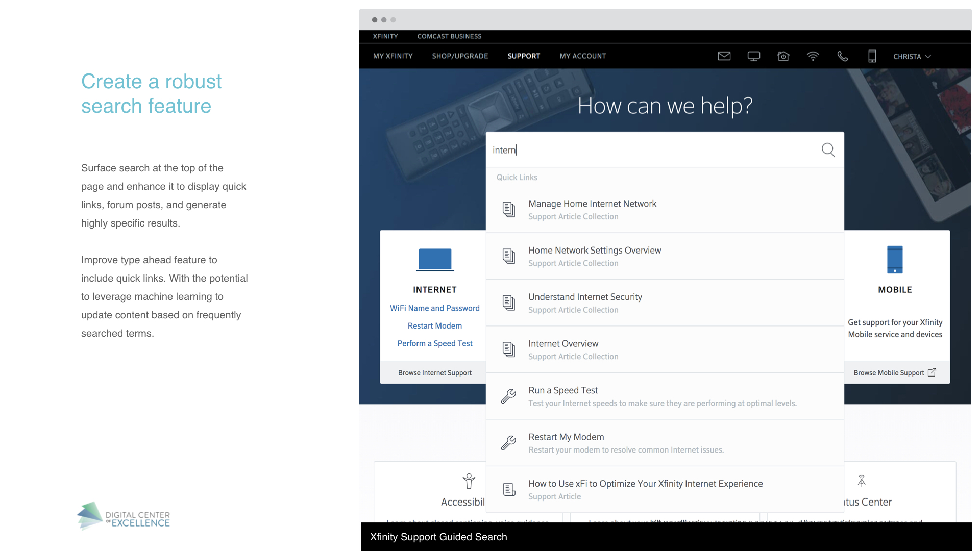Image resolution: width=980 pixels, height=551 pixels.
Task: Click wrench icon beside Restart My Modem
Action: [x=508, y=443]
